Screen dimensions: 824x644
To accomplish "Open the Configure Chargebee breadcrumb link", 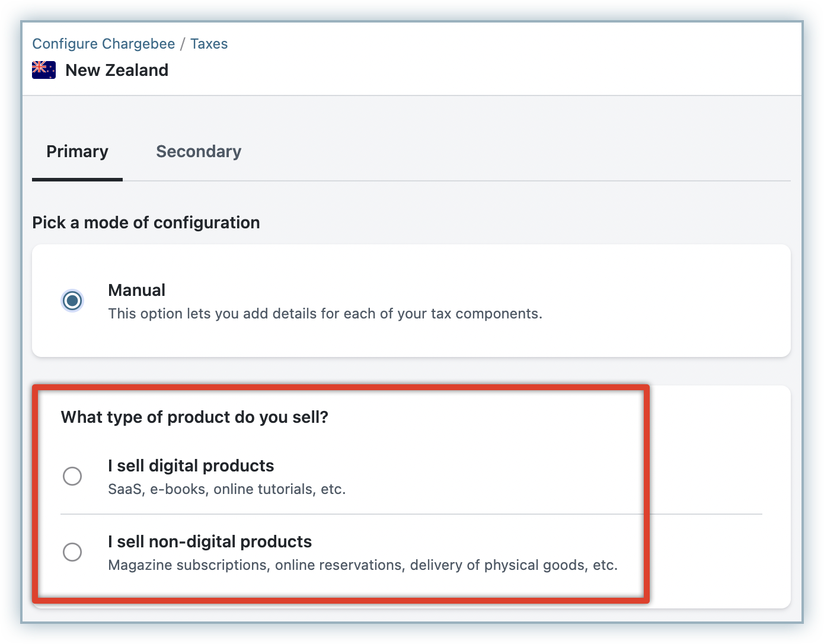I will [103, 44].
